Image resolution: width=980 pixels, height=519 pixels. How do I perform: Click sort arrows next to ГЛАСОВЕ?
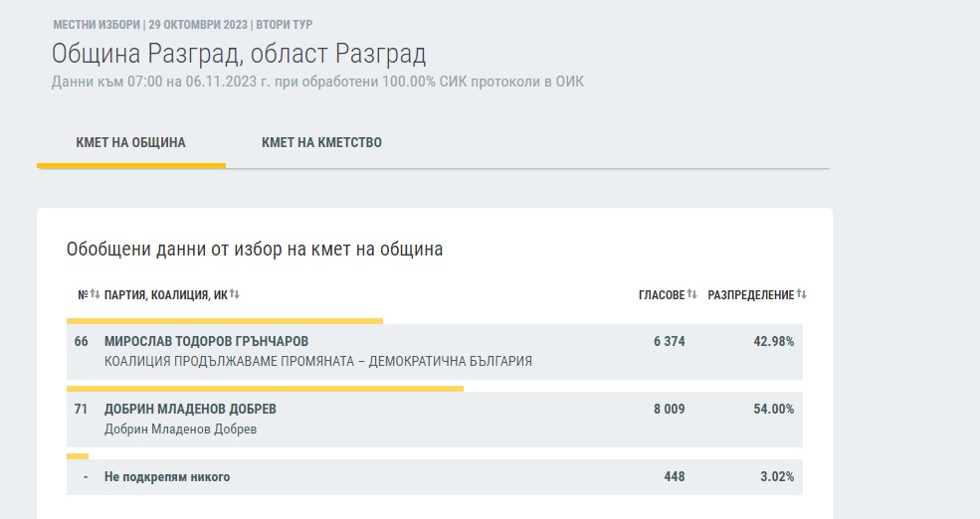(691, 295)
